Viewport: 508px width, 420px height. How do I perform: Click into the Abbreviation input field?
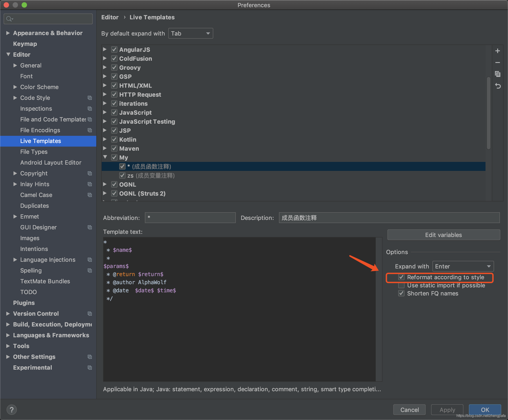[x=190, y=218]
